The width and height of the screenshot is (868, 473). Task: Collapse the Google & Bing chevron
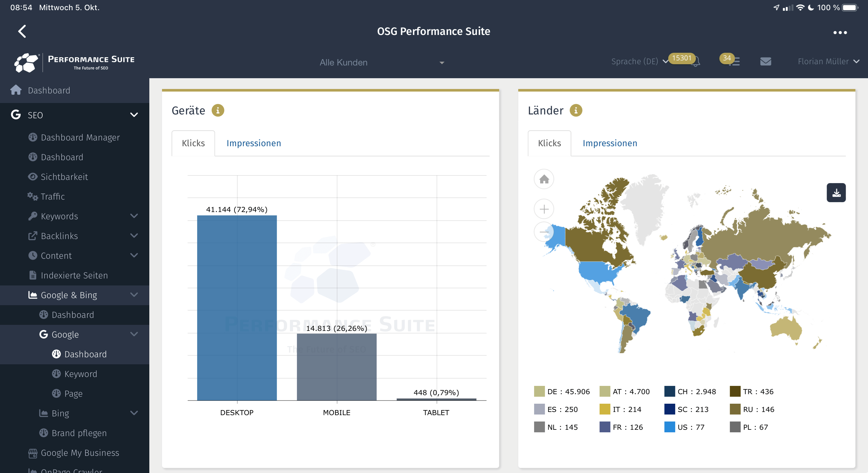point(134,295)
